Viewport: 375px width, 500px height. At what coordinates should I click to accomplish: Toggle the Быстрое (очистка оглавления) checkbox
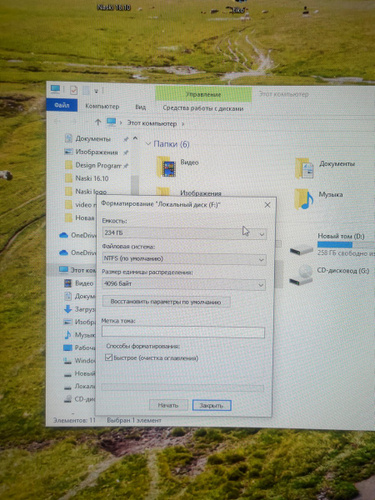[x=109, y=357]
